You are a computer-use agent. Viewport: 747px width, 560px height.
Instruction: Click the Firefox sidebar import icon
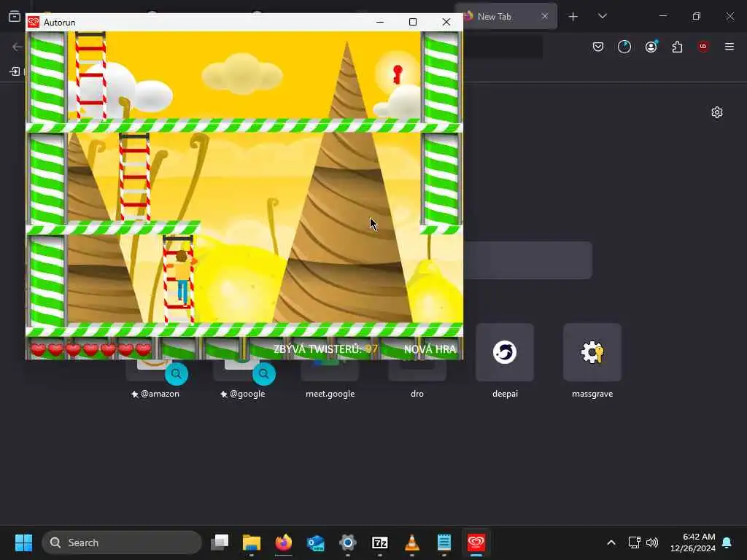point(15,71)
